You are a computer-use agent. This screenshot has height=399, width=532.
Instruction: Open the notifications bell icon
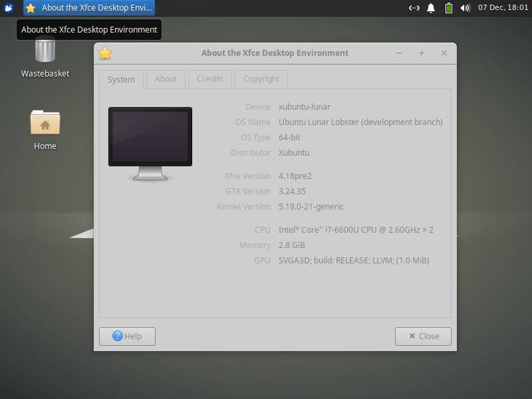click(431, 8)
